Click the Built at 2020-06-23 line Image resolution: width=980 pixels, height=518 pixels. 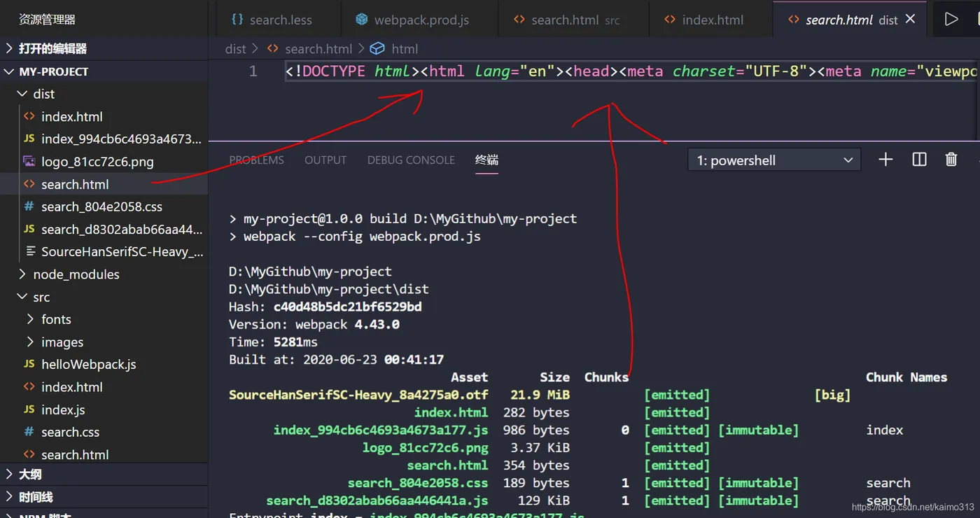pyautogui.click(x=336, y=359)
